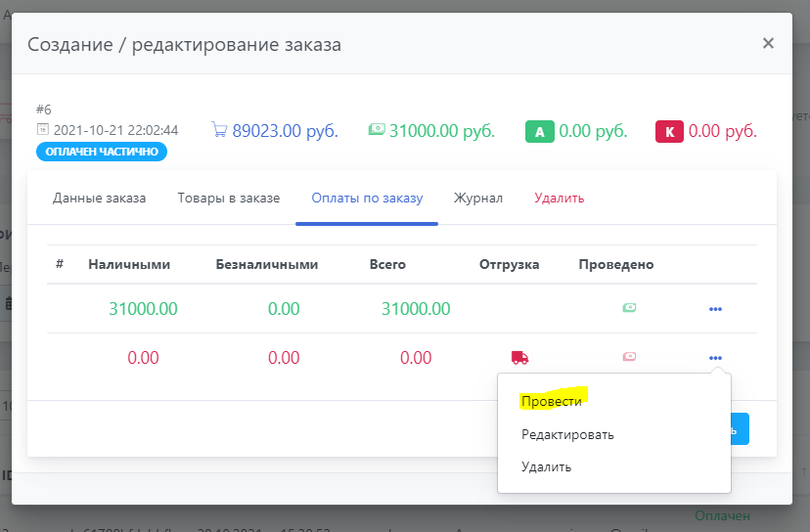Select the Оплаты по заказу tab
810x532 pixels.
tap(367, 199)
